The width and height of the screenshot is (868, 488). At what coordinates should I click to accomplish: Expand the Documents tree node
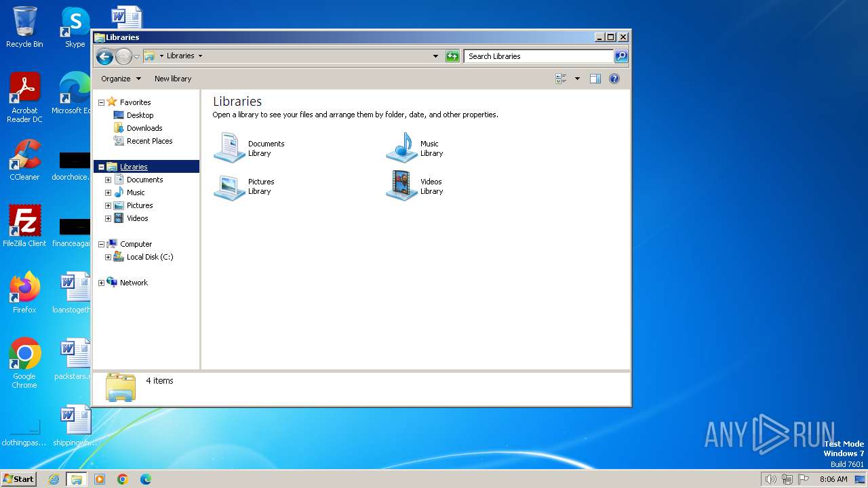click(x=108, y=180)
